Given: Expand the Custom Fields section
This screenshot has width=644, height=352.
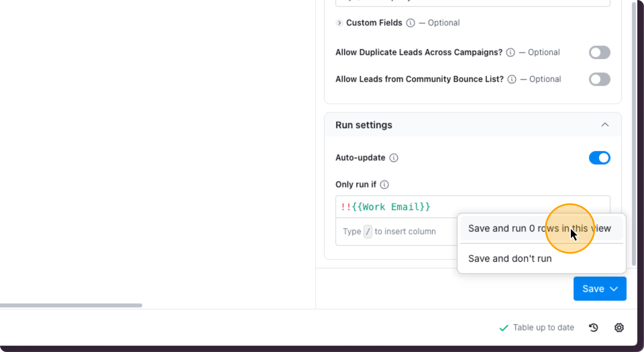Looking at the screenshot, I should 339,23.
